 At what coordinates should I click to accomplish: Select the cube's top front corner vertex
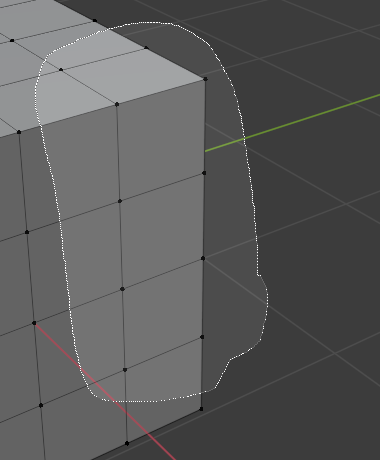click(x=205, y=79)
